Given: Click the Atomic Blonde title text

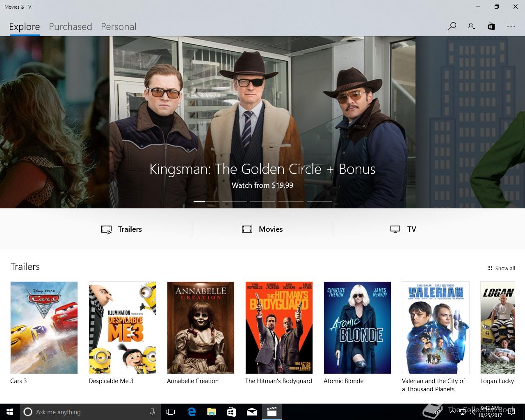Looking at the screenshot, I should click(344, 381).
